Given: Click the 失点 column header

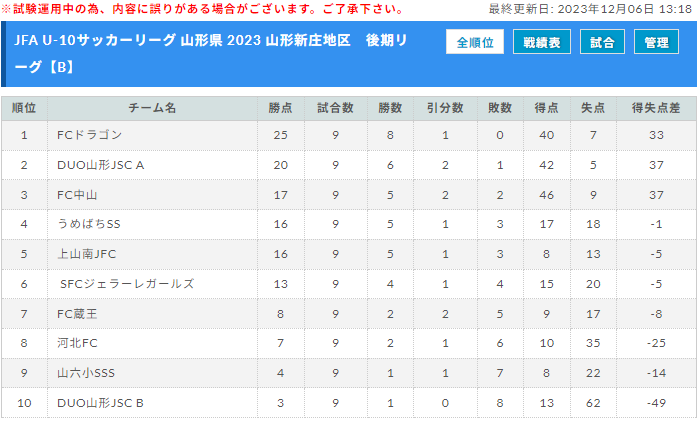Looking at the screenshot, I should pos(593,108).
